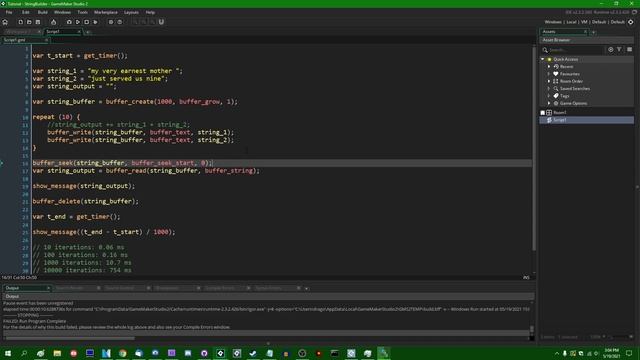This screenshot has width=640, height=360.
Task: Select Saved Searches in Quick Access
Action: tap(575, 89)
